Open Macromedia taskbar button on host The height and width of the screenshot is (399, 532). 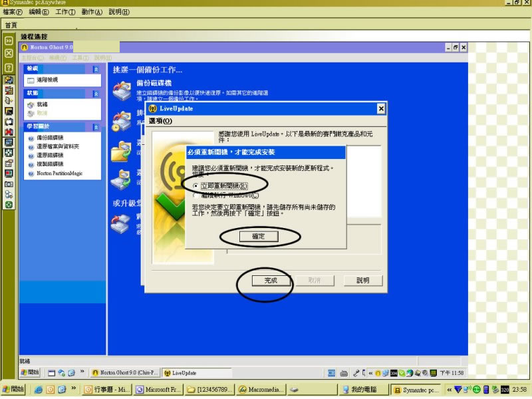[261, 390]
